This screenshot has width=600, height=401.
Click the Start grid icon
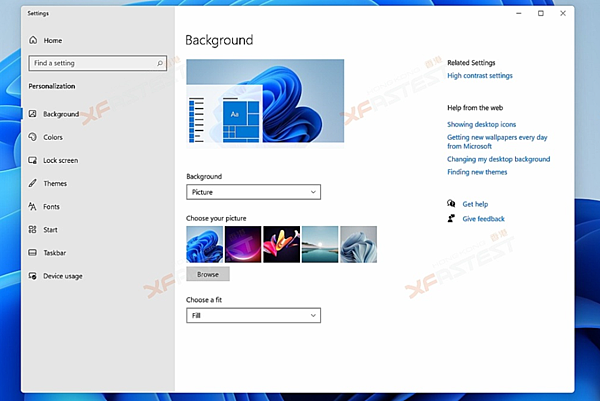pyautogui.click(x=33, y=230)
